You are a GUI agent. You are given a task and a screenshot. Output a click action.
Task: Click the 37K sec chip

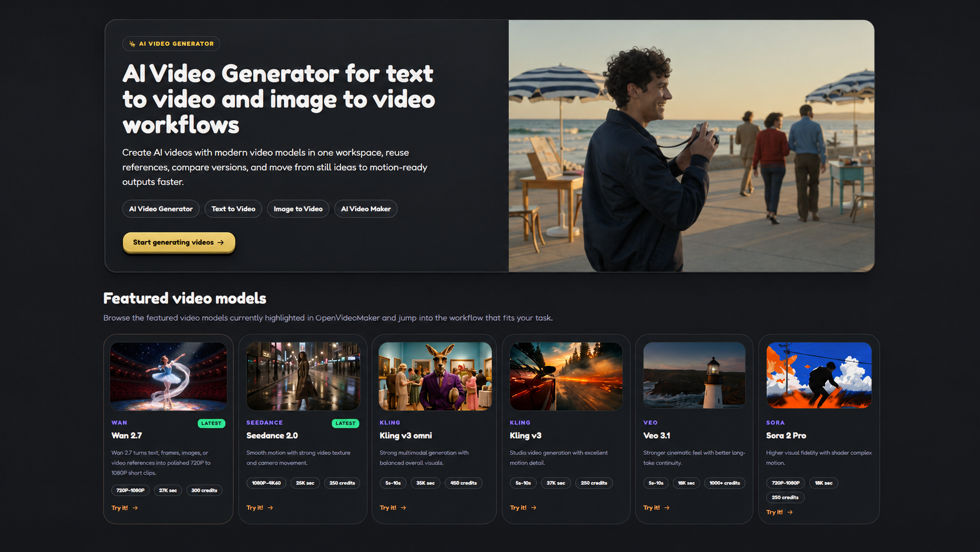(556, 483)
